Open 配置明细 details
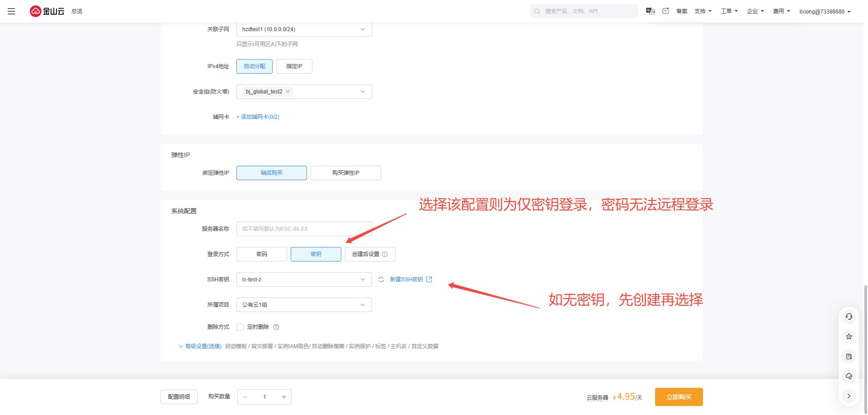This screenshot has height=415, width=868. 179,397
